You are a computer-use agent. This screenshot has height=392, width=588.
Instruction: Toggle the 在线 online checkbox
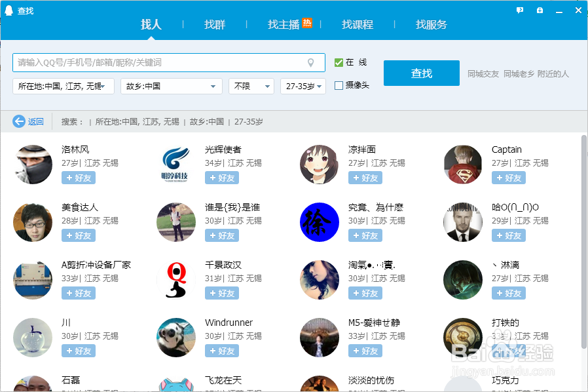(x=339, y=62)
